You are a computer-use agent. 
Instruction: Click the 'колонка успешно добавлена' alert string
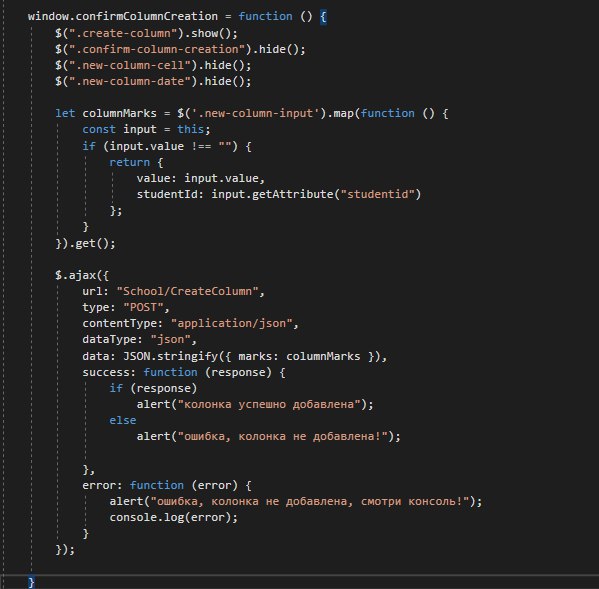[x=269, y=405]
